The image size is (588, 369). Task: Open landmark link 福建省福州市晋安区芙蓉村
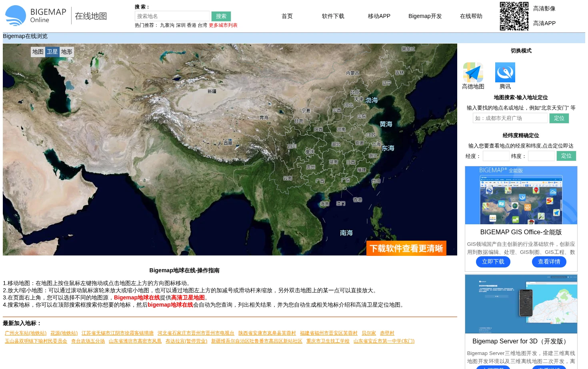(329, 333)
